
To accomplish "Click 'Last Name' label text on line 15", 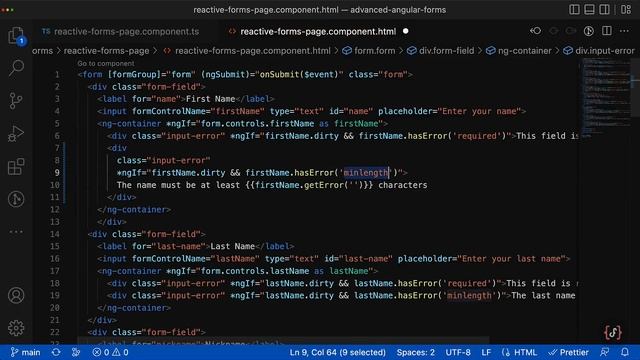I will click(233, 246).
